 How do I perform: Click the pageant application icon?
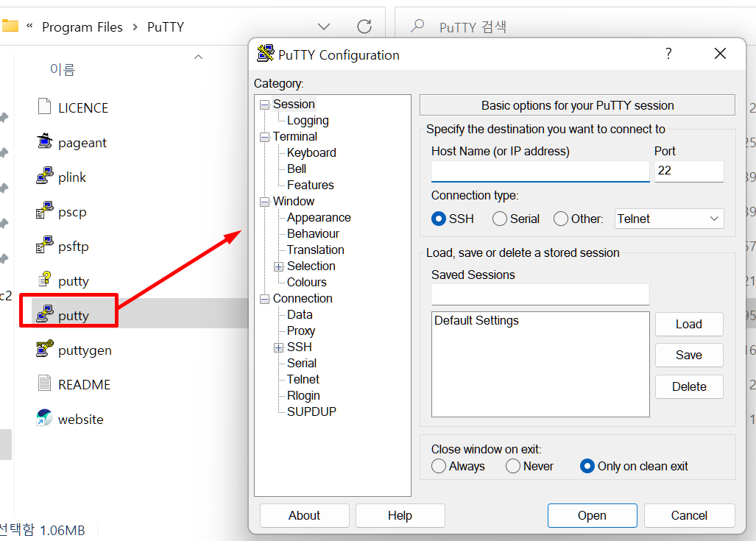(44, 141)
